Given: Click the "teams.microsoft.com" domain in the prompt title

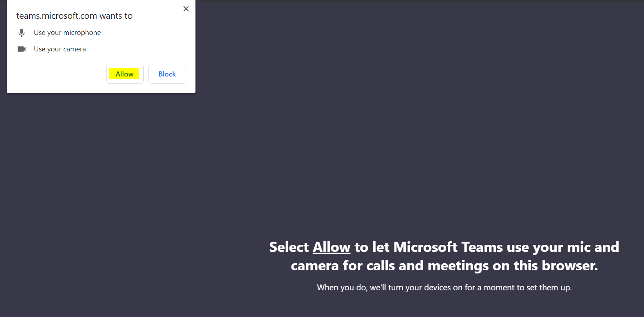Looking at the screenshot, I should pos(57,16).
